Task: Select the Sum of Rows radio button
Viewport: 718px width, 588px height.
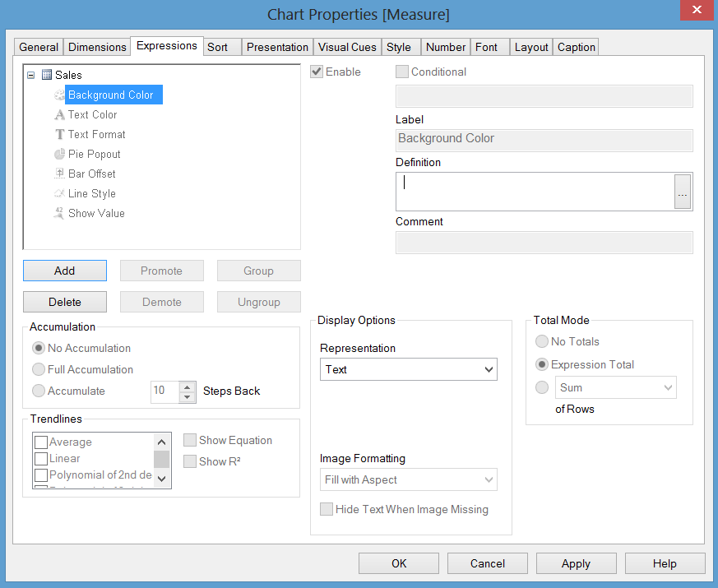Action: coord(542,387)
